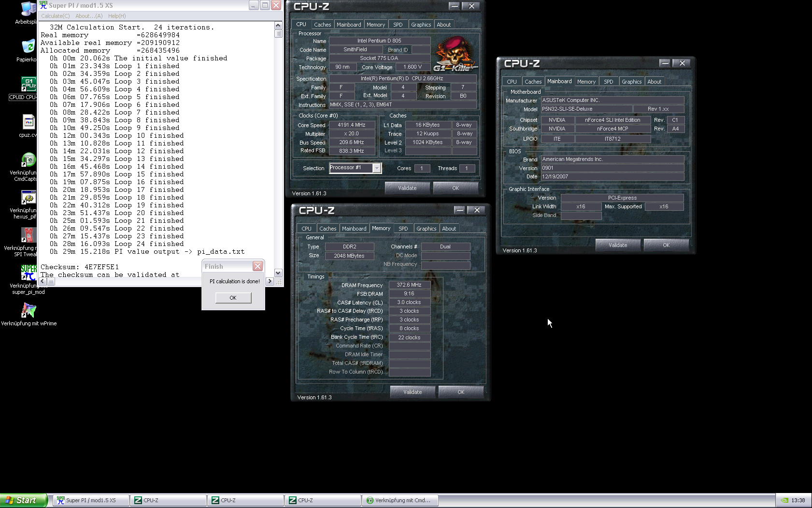This screenshot has width=812, height=508.
Task: Click the G1-Killer skull logo in CPU-Z
Action: coord(455,54)
